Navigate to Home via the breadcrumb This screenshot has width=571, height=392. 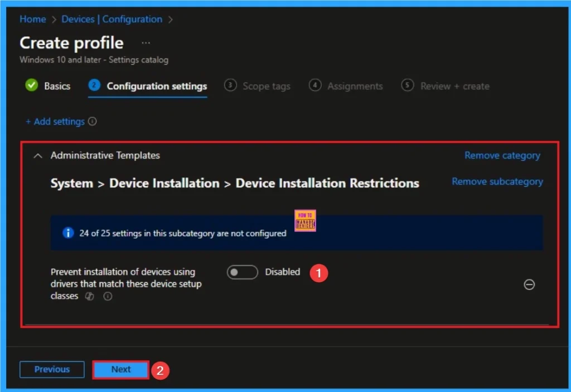(x=32, y=19)
